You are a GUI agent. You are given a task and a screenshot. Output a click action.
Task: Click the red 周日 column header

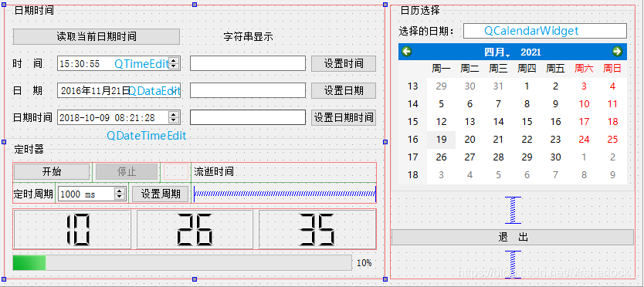click(x=613, y=69)
